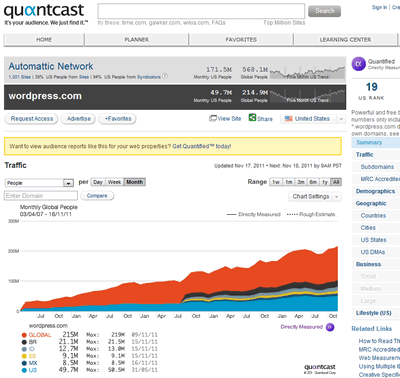Click the Request Access button

31,119
